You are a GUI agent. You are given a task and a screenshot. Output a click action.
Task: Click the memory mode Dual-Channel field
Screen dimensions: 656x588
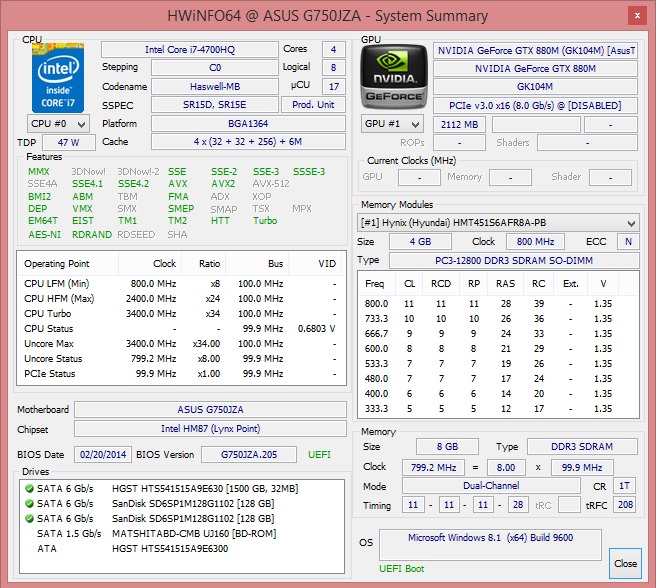pos(491,485)
